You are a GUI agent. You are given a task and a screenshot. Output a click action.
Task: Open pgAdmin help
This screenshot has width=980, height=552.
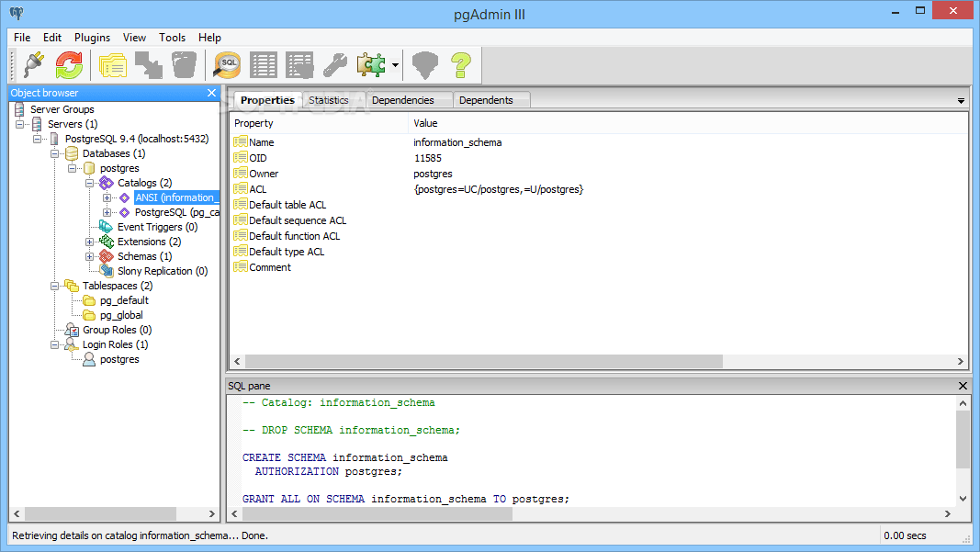(x=462, y=64)
